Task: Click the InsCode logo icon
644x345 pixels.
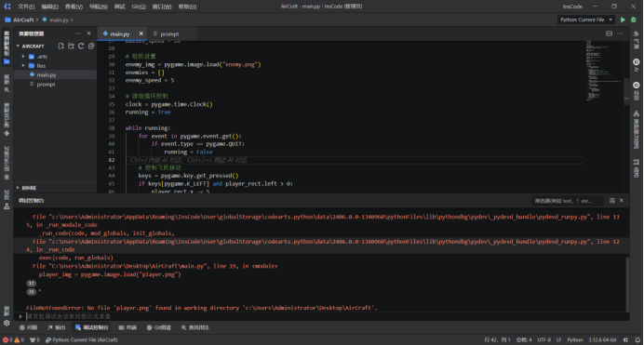Action: (x=7, y=7)
